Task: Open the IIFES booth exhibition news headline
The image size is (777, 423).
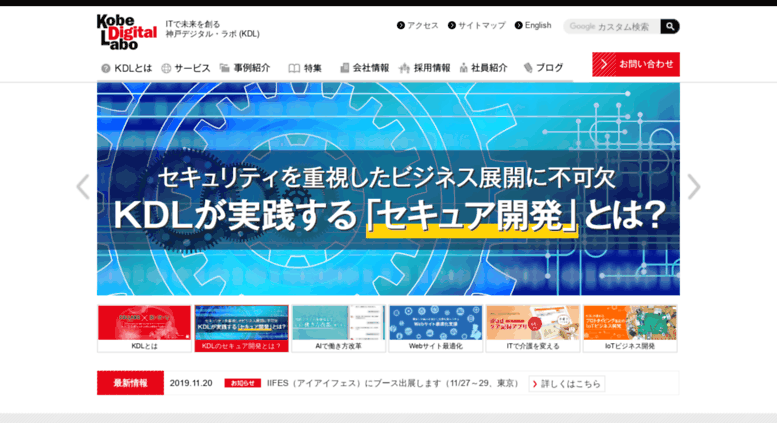Action: [393, 383]
